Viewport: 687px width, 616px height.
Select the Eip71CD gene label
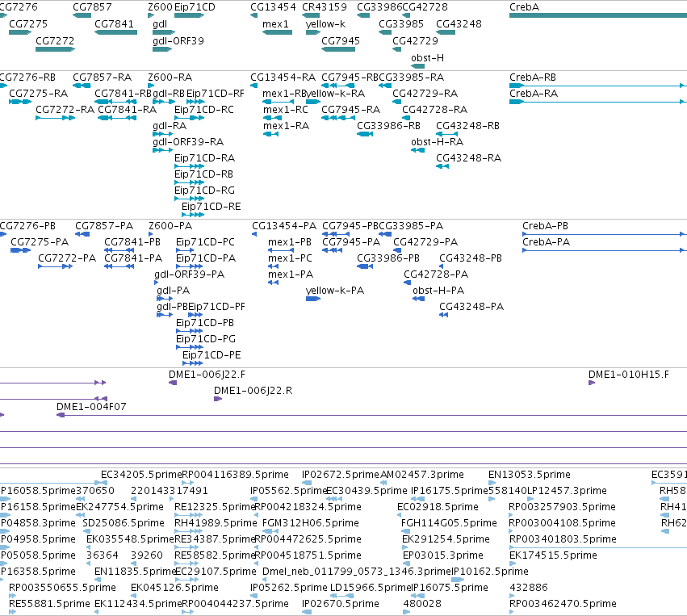pyautogui.click(x=195, y=7)
